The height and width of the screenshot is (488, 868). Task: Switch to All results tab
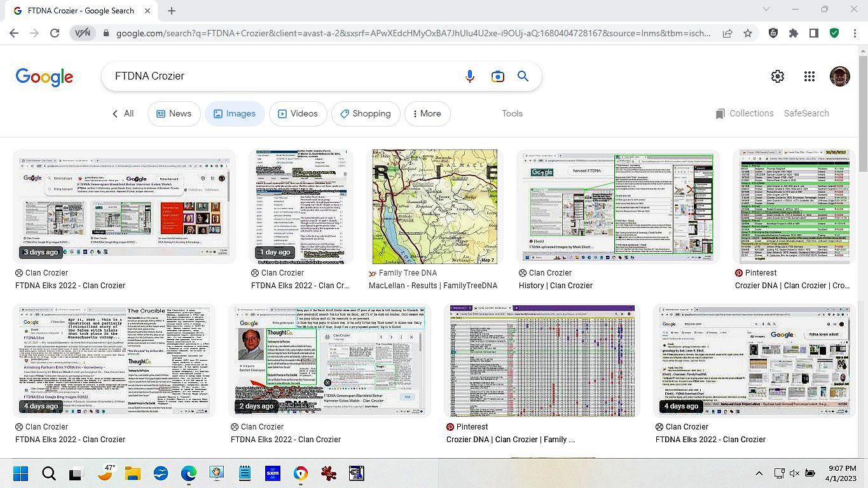point(123,114)
